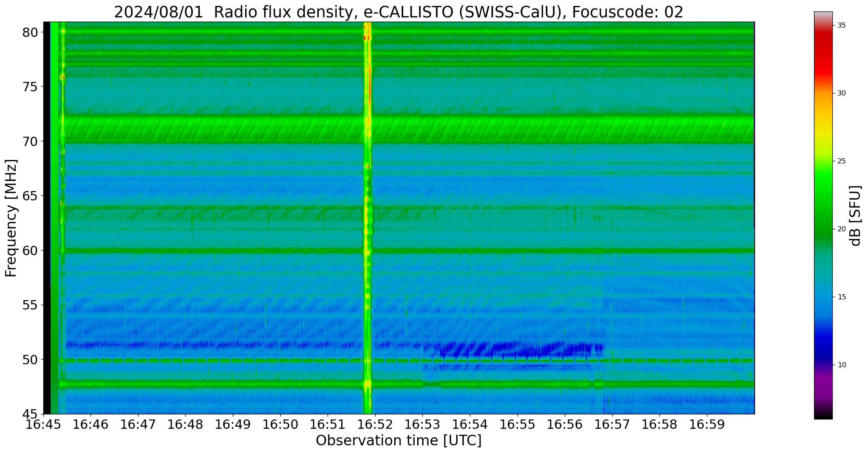The width and height of the screenshot is (868, 453).
Task: Click the 16:53 time tick label
Action: coord(422,425)
